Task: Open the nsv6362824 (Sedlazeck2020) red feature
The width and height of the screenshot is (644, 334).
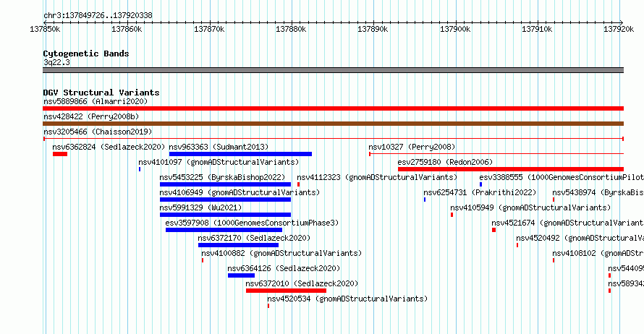Action: click(60, 154)
